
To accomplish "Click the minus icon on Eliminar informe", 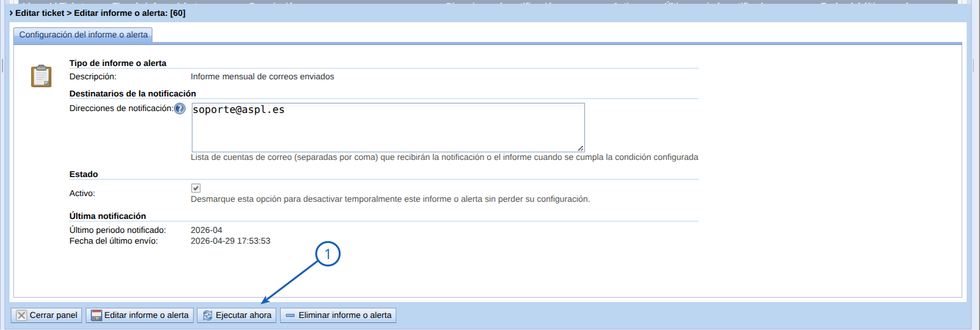I will click(290, 315).
